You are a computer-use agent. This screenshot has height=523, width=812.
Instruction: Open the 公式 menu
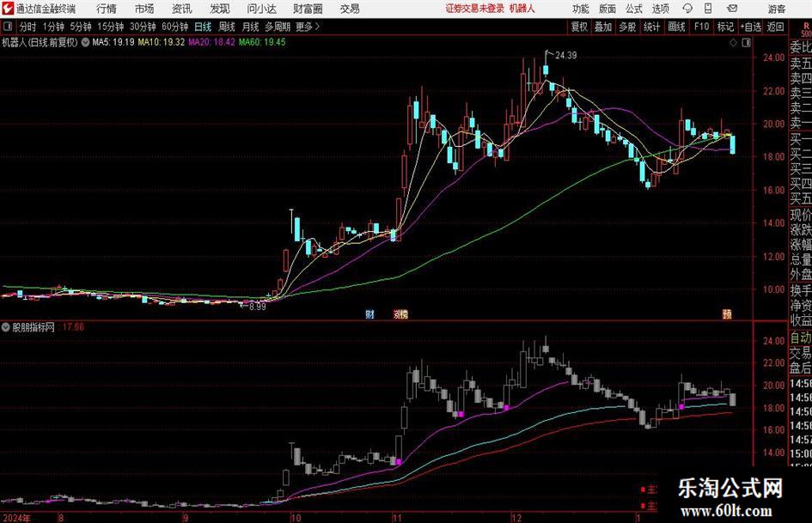633,9
